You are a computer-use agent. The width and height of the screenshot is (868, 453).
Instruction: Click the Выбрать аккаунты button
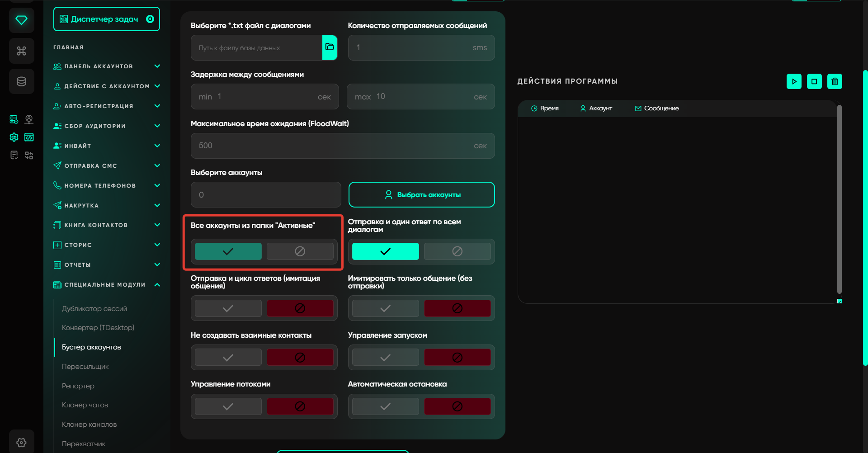click(x=421, y=195)
